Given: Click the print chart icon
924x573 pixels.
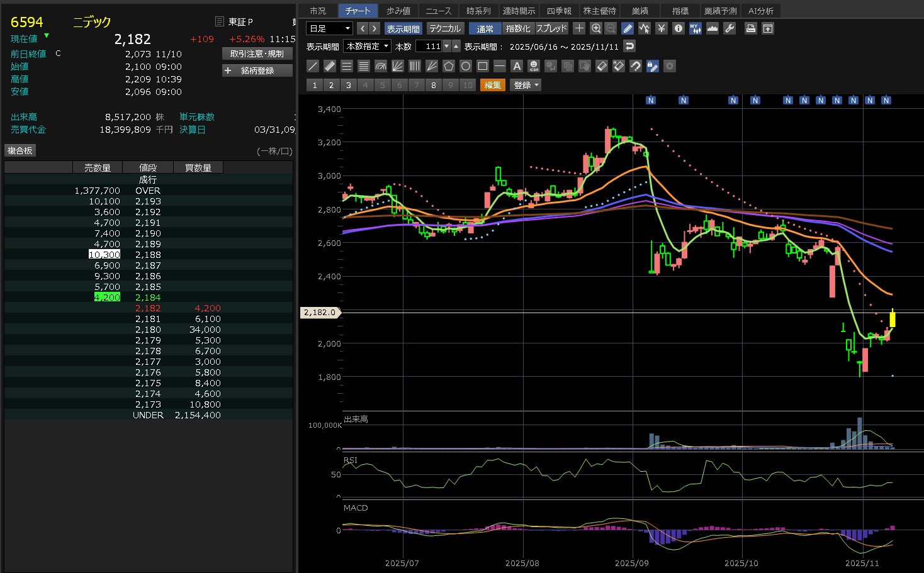Looking at the screenshot, I should point(750,28).
